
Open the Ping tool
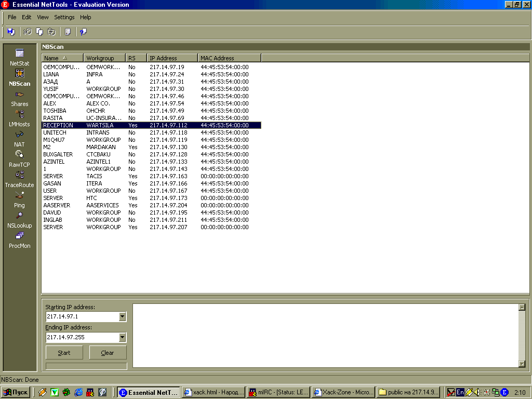point(20,199)
